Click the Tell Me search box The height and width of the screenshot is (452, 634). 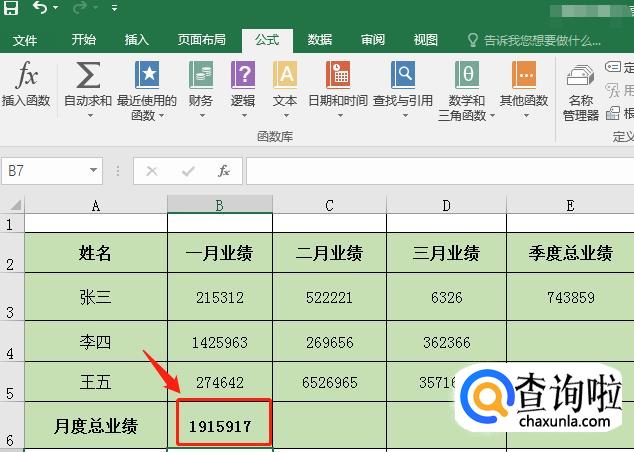(541, 41)
